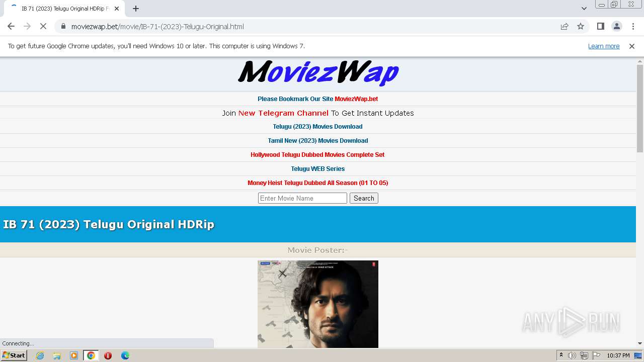Expand the tab search dropdown
Screen dimensions: 644x362
click(584, 9)
